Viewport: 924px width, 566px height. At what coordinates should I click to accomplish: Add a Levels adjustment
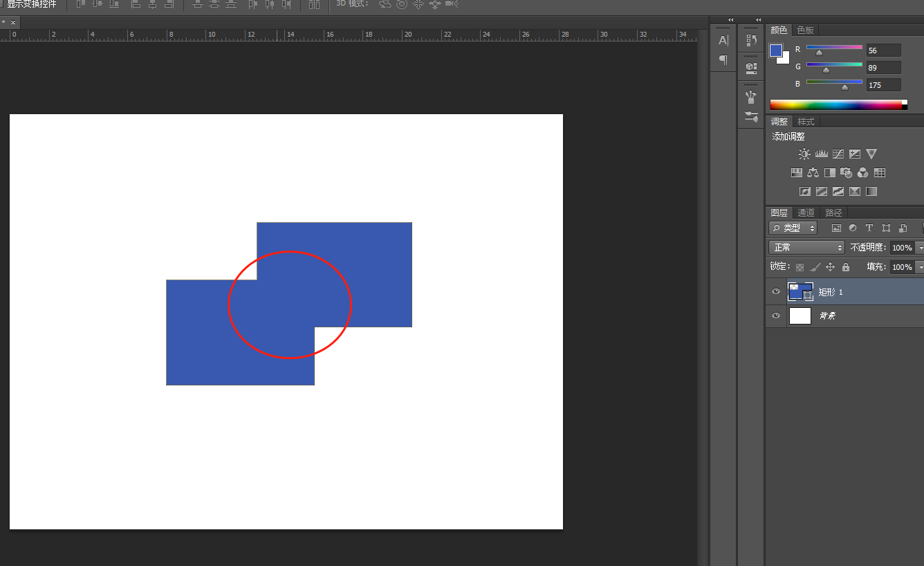tap(822, 154)
